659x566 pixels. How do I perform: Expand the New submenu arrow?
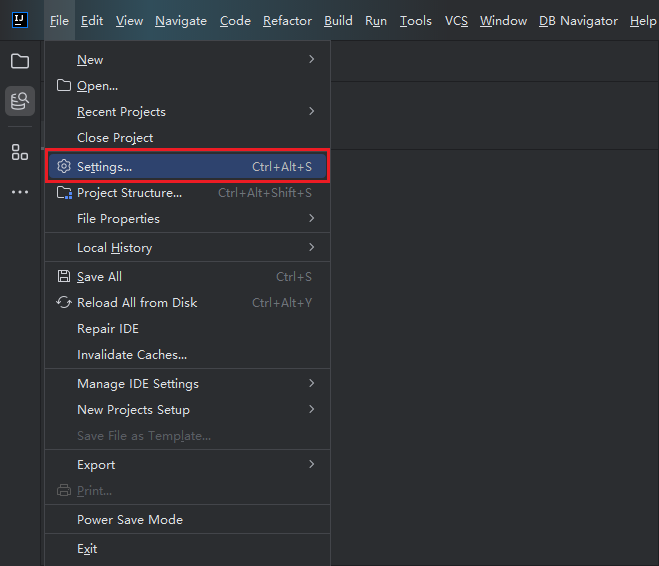(311, 59)
